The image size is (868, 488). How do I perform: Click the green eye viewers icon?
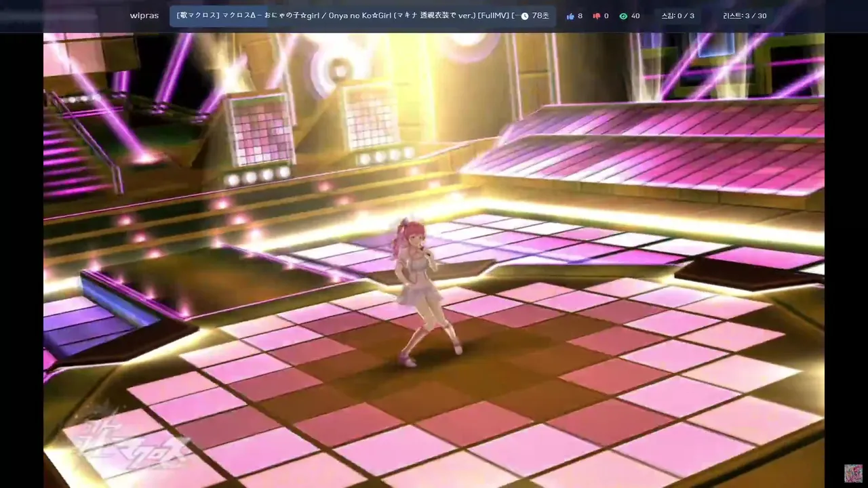point(623,16)
